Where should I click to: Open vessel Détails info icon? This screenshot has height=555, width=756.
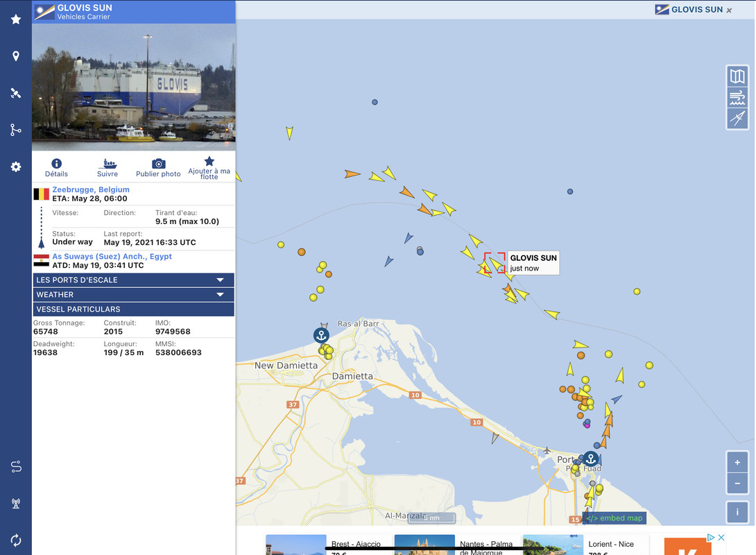coord(56,164)
